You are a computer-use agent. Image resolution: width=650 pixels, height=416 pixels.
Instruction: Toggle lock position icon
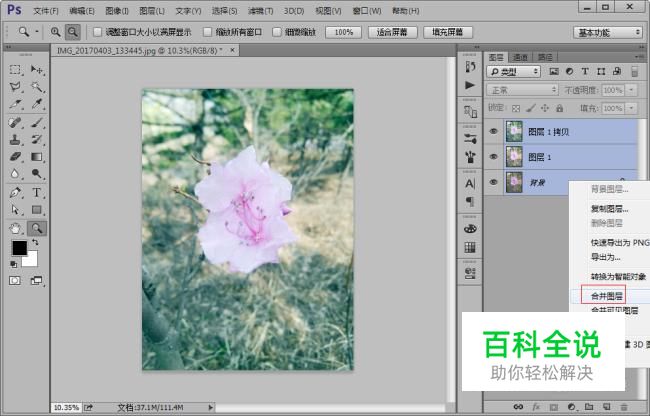545,108
